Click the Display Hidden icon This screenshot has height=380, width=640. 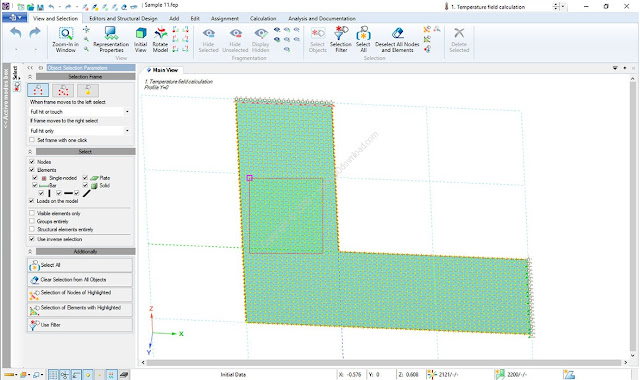260,33
